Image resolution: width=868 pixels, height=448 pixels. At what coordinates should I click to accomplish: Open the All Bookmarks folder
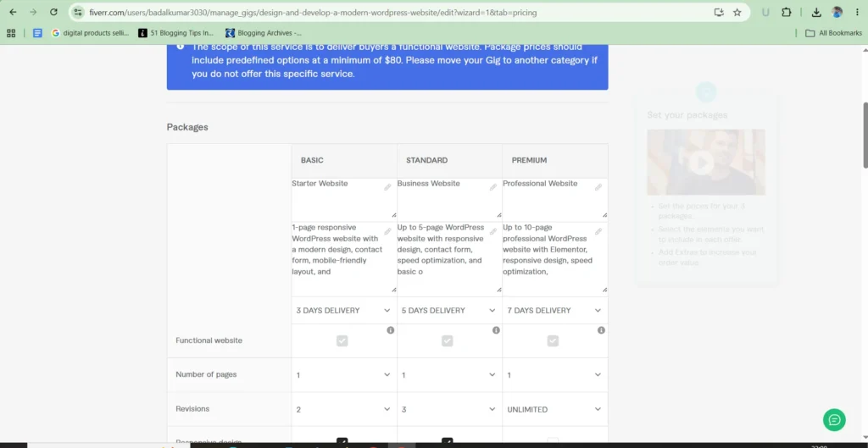[x=834, y=33]
